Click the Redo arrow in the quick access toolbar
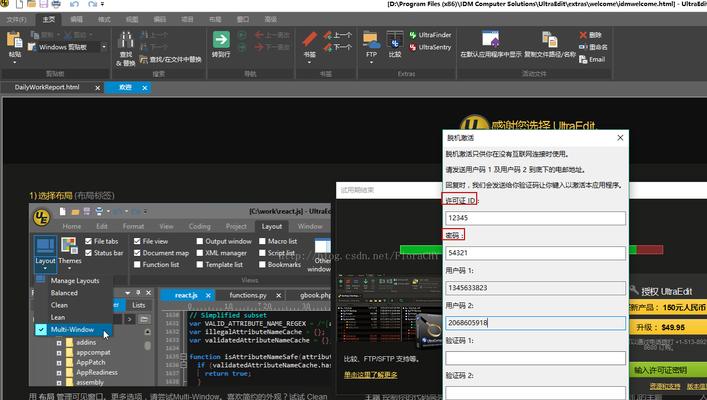Screen dimensions: 707x400 92,5
